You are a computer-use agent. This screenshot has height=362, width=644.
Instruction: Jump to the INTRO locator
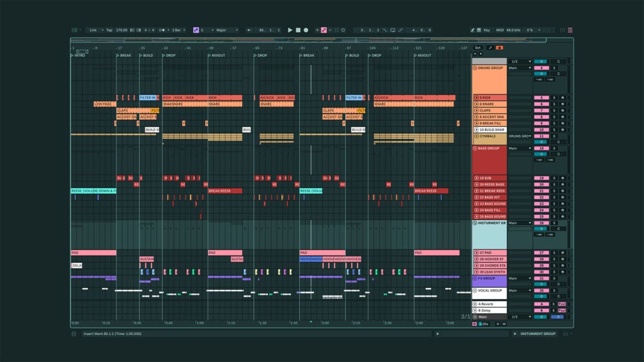(78, 55)
